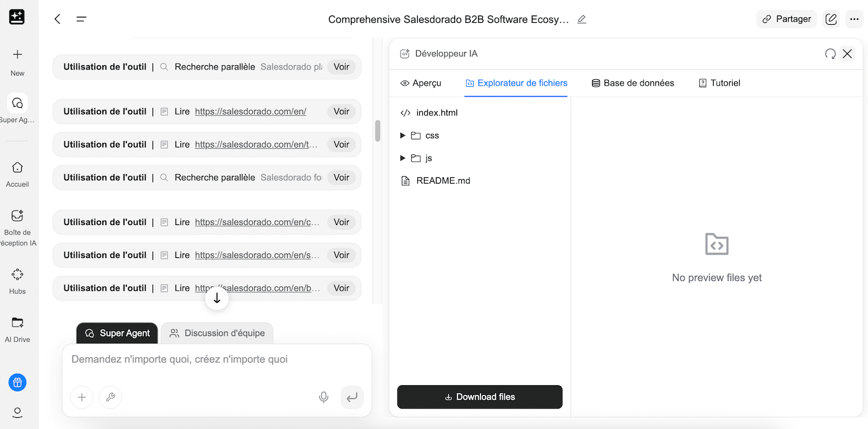Click the Partager share button
868x429 pixels.
coord(786,19)
